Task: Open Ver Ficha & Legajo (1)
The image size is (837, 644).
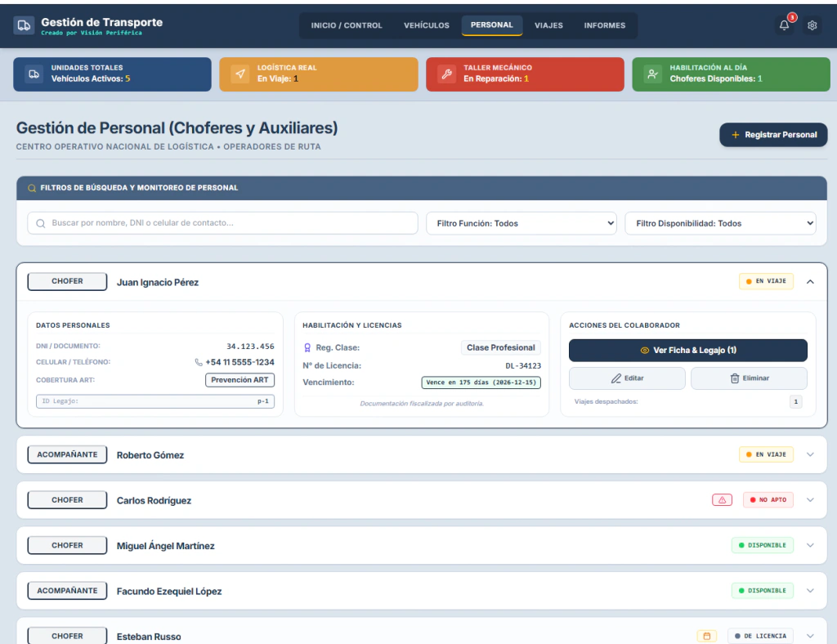Action: [688, 350]
